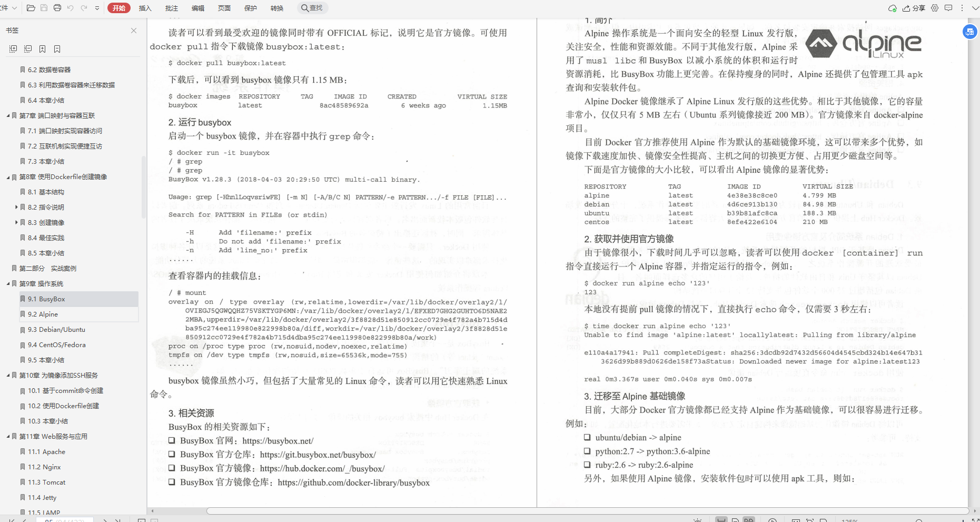
Task: Collapse the 第7章 端口映射与容器互联 node
Action: [x=8, y=115]
